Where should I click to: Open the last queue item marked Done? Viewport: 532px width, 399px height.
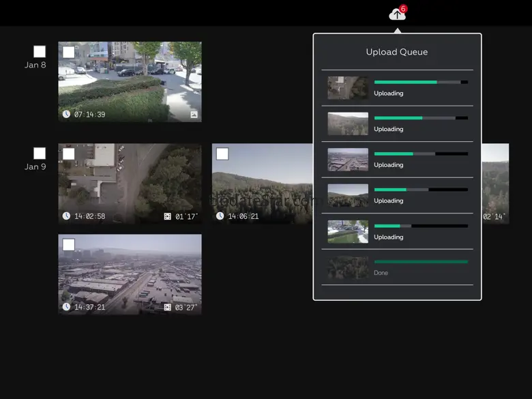pyautogui.click(x=397, y=267)
